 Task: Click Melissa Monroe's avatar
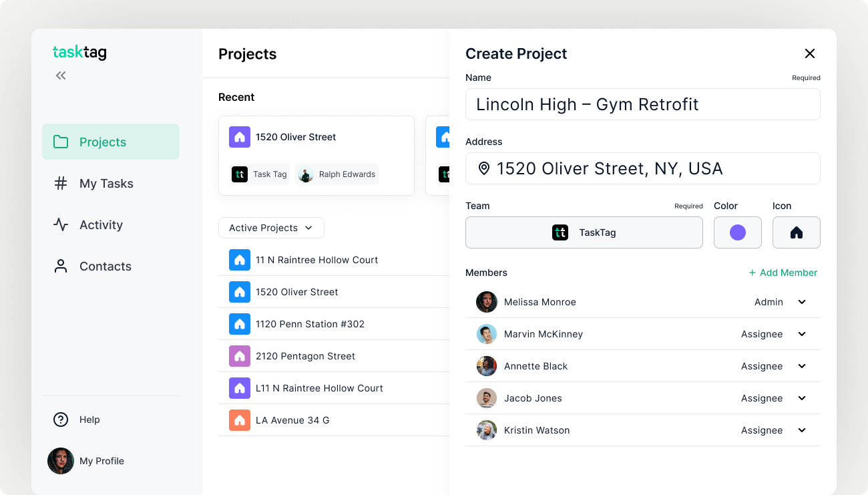(487, 302)
